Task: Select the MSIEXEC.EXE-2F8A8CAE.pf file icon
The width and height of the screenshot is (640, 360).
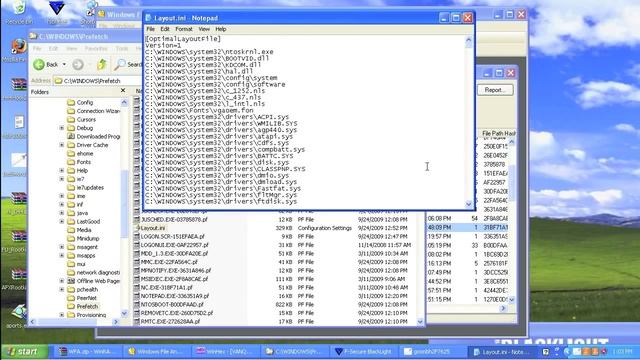Action: [137, 279]
